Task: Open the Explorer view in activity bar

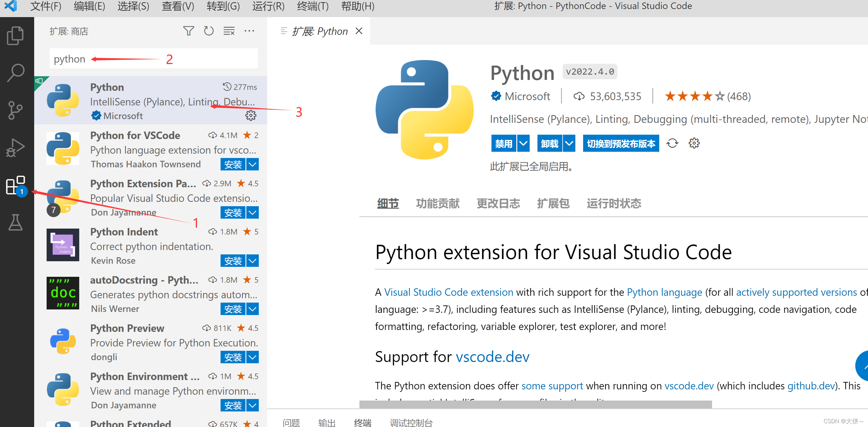Action: click(16, 35)
